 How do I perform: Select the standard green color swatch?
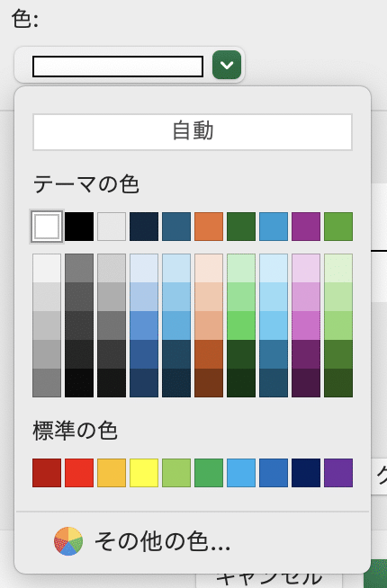point(209,473)
